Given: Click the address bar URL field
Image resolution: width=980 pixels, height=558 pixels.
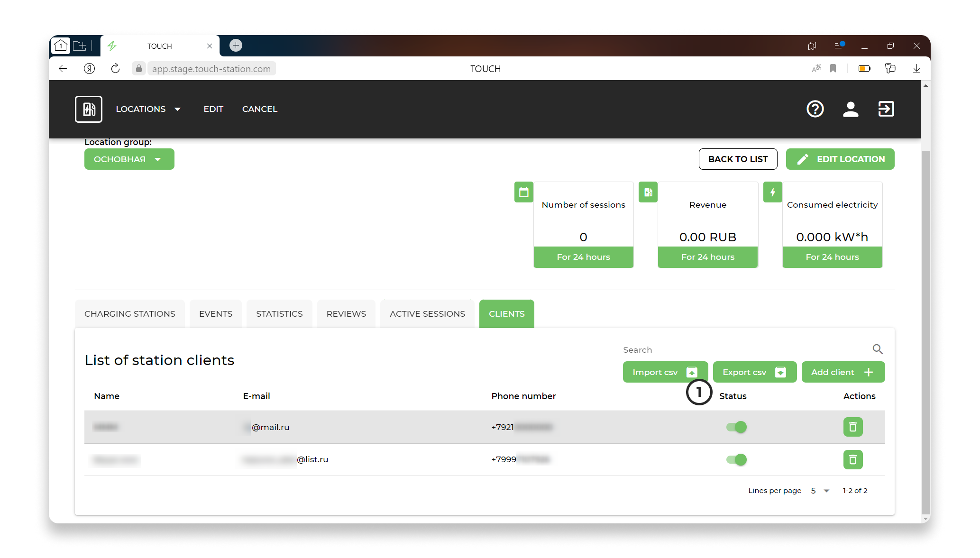Looking at the screenshot, I should 211,69.
